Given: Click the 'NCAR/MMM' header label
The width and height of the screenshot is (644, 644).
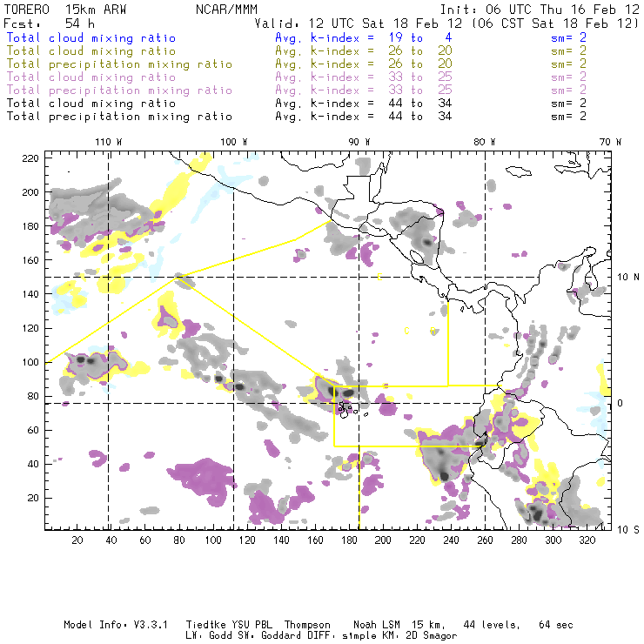Looking at the screenshot, I should 226,10.
